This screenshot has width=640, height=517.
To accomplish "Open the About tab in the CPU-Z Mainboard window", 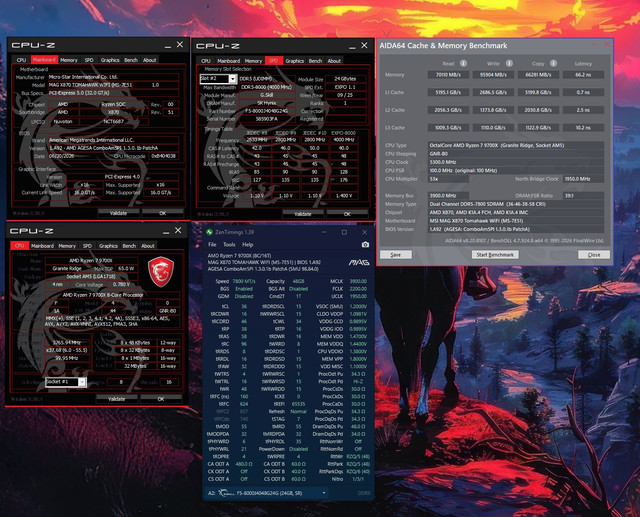I will pos(149,60).
